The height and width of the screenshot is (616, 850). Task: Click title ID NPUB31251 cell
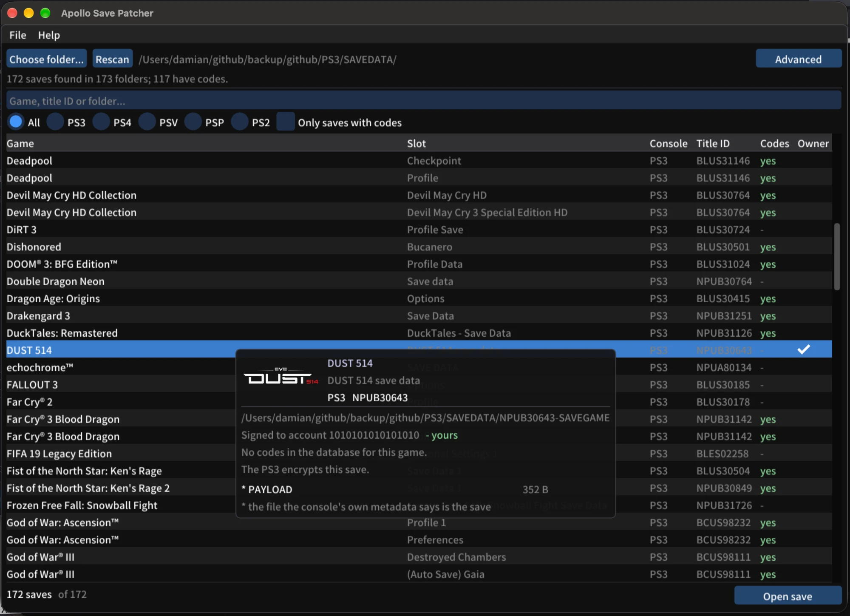[x=724, y=315]
